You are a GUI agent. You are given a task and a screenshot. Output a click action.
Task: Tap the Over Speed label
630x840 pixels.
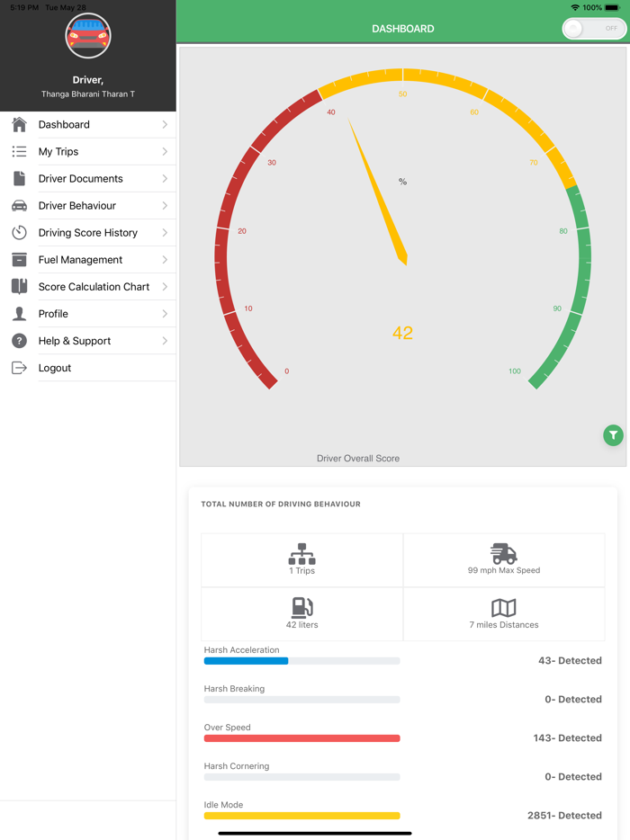click(x=228, y=728)
